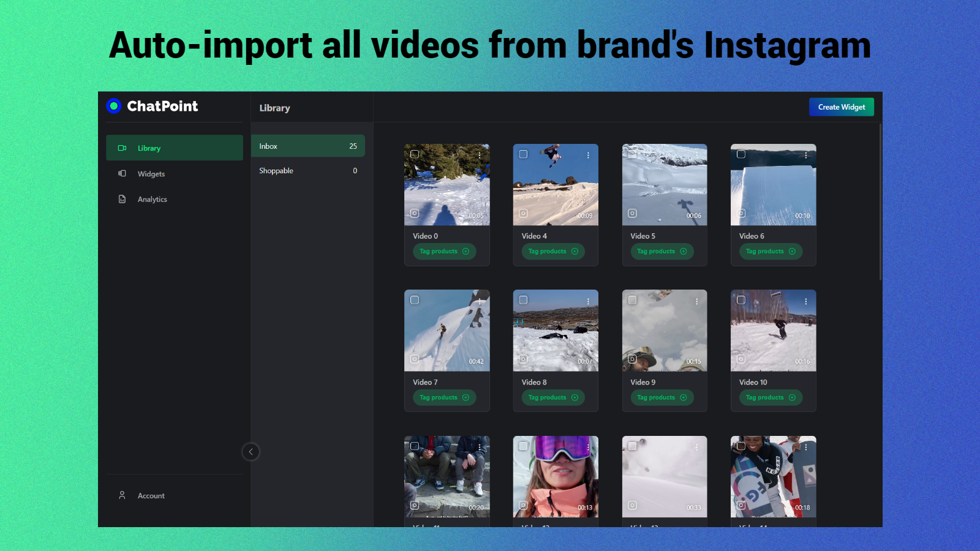Select the Library video camera icon in sidebar
The width and height of the screenshot is (980, 551).
coord(122,148)
